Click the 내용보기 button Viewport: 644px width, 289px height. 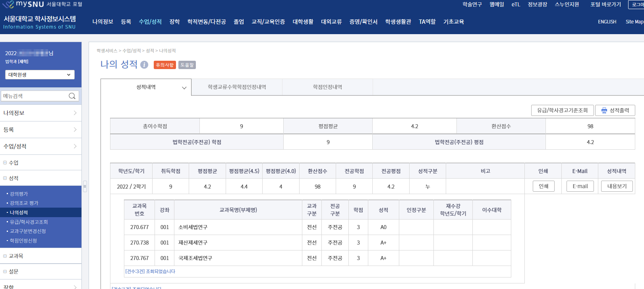(617, 186)
